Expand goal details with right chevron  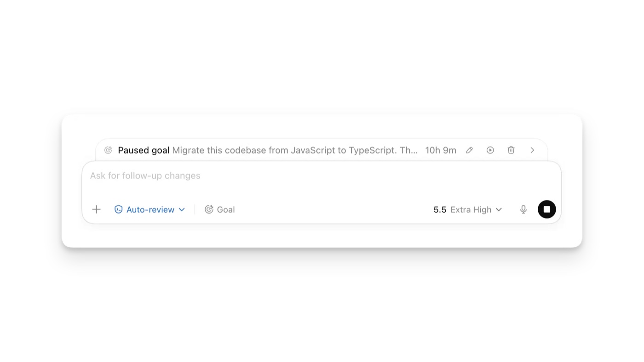pyautogui.click(x=532, y=150)
